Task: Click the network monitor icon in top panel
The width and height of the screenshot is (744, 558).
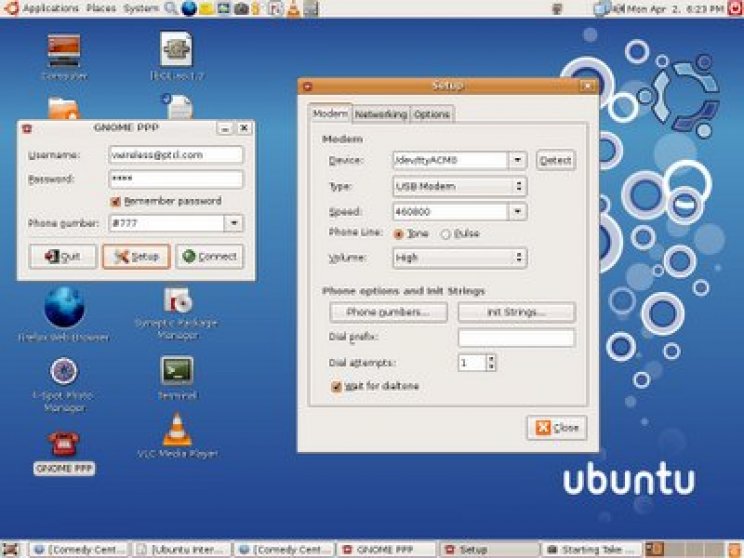Action: click(x=601, y=9)
